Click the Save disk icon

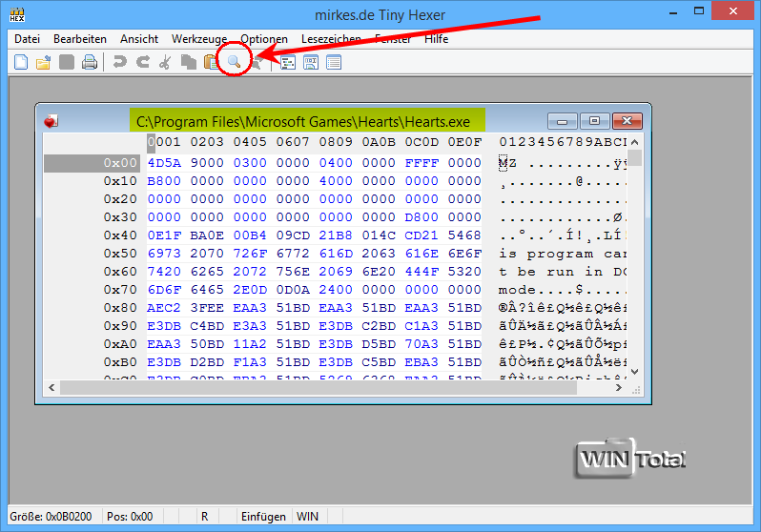(x=66, y=63)
